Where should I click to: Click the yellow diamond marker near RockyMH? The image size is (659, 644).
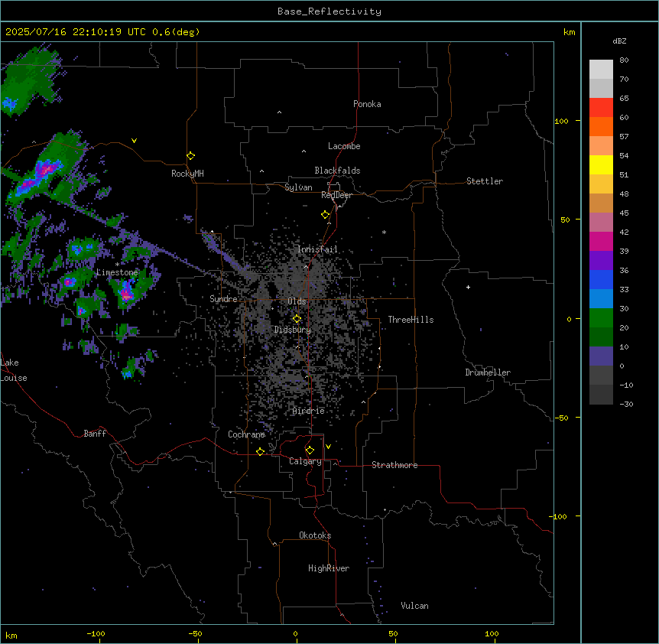190,156
